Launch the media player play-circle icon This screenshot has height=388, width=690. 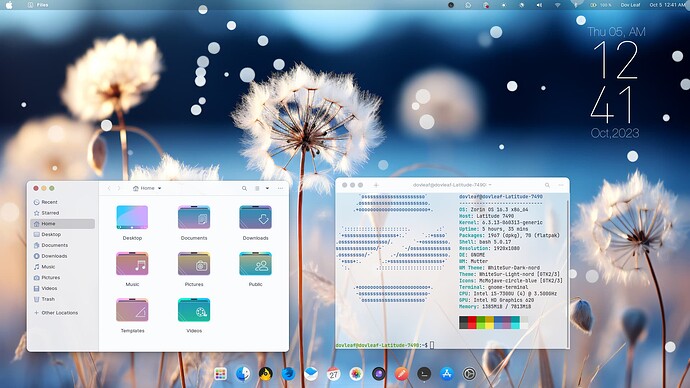[x=469, y=374]
